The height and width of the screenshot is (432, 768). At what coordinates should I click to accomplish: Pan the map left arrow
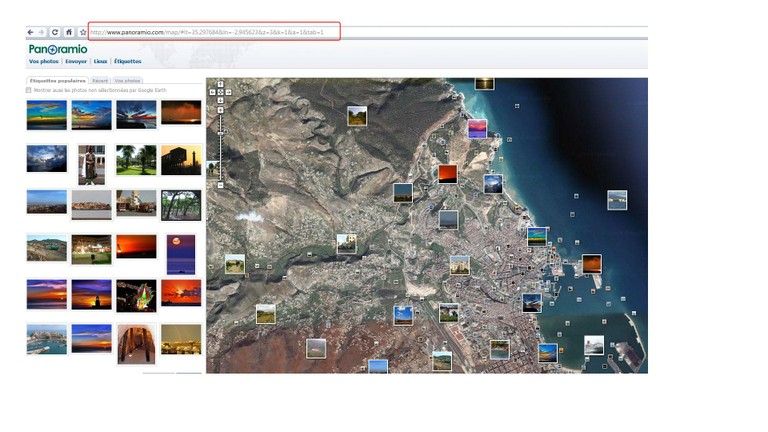click(213, 92)
